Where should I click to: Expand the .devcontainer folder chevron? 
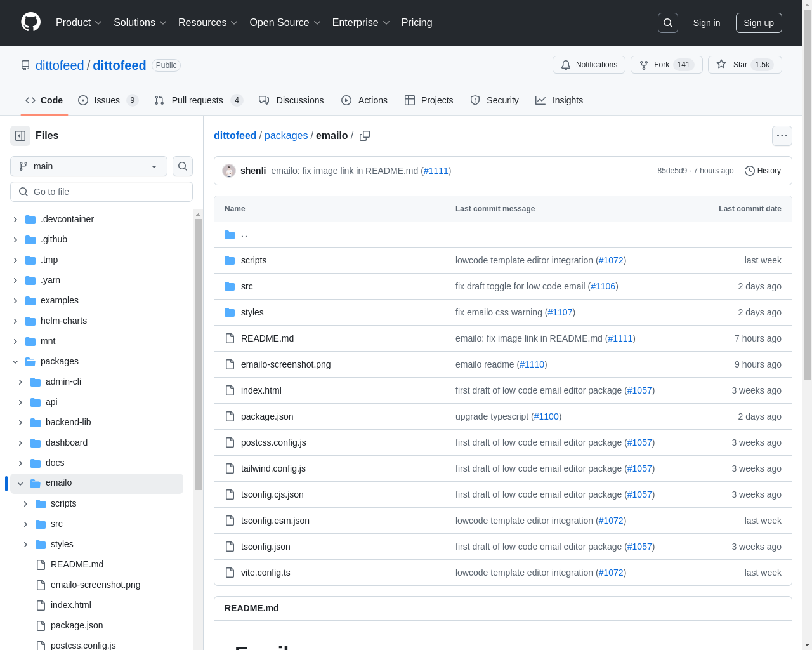click(x=15, y=219)
